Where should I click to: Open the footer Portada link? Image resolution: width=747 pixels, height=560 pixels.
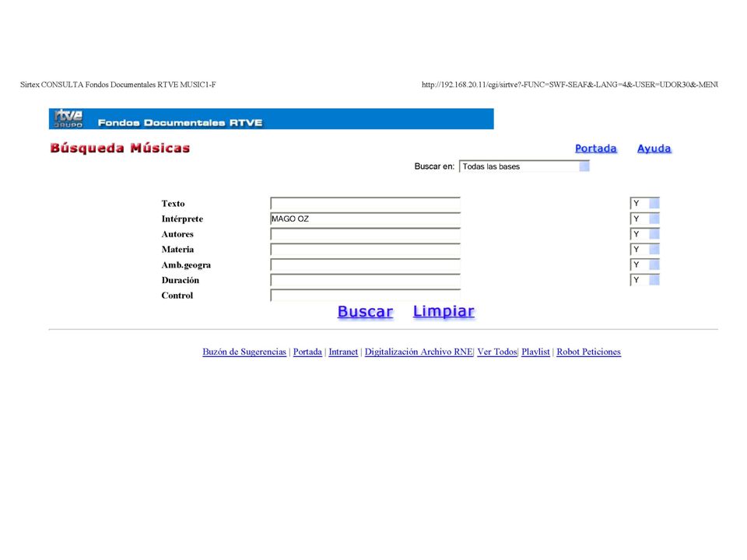pyautogui.click(x=307, y=352)
